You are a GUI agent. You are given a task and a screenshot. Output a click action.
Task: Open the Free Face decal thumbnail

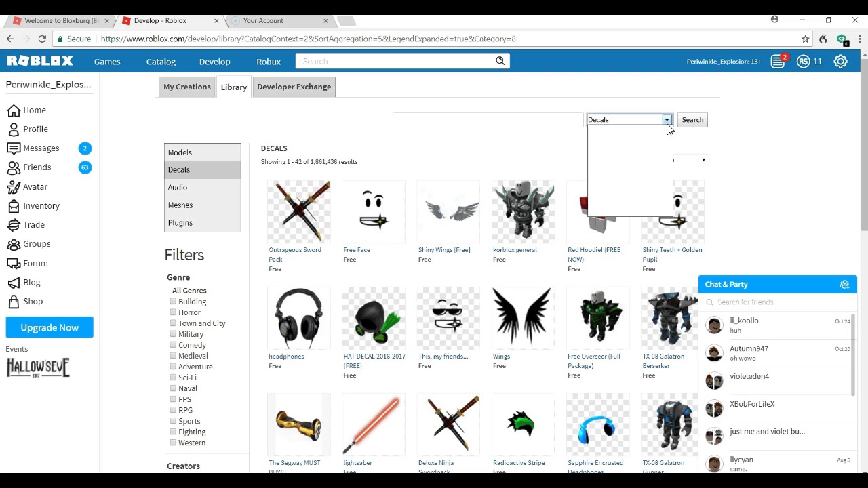point(374,211)
